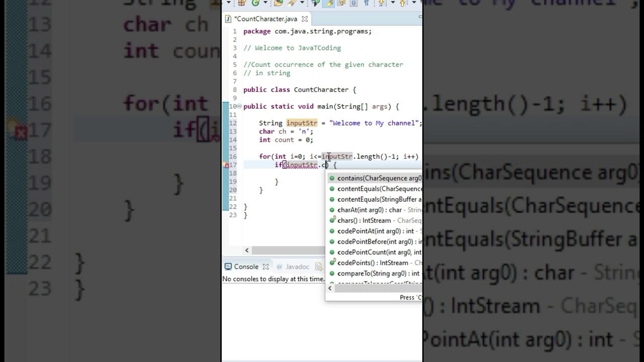Click the 'Welcome to My channel' string literal
The width and height of the screenshot is (644, 362).
[x=374, y=123]
